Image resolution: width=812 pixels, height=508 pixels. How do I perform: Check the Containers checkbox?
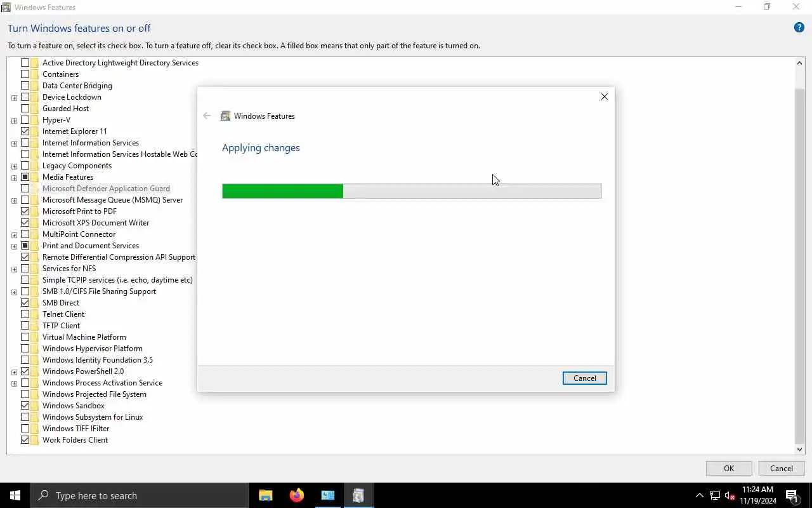25,74
